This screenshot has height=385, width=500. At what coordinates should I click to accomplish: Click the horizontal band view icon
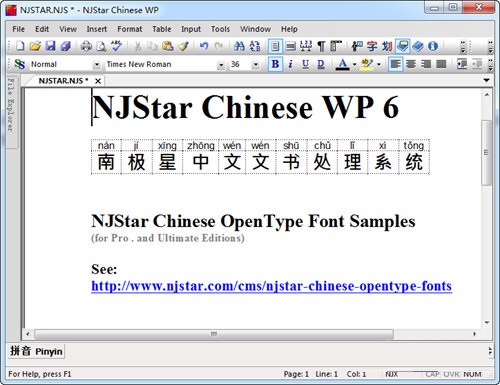coord(291,46)
